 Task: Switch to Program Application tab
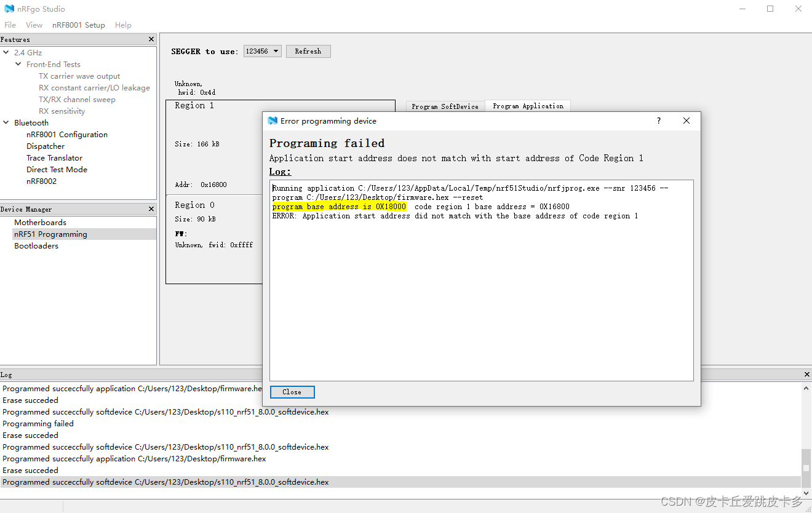pos(528,106)
